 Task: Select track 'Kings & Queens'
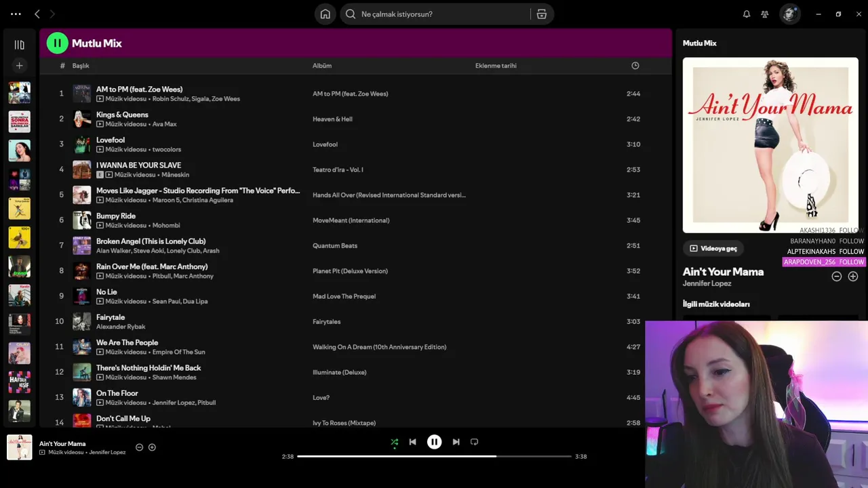(122, 115)
